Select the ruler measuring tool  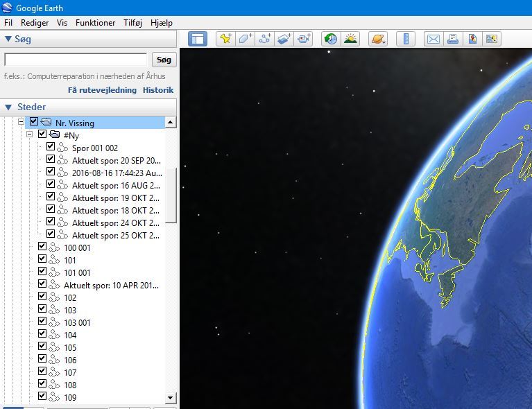click(406, 39)
